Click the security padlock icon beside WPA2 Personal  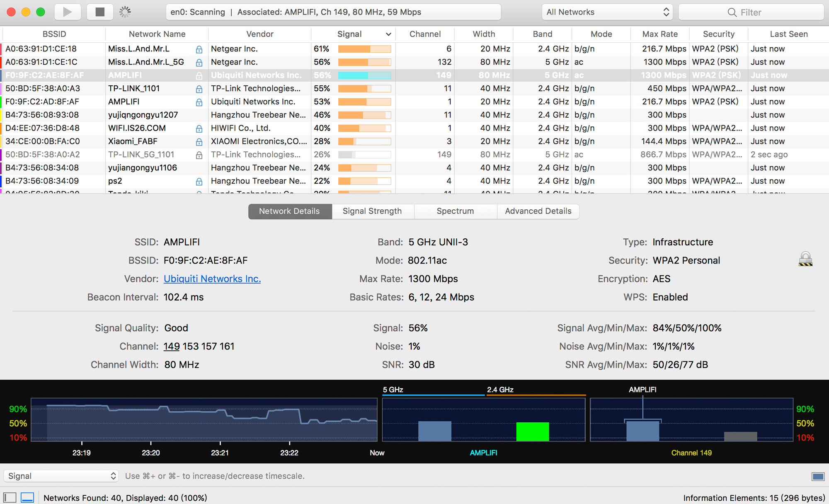click(x=805, y=259)
